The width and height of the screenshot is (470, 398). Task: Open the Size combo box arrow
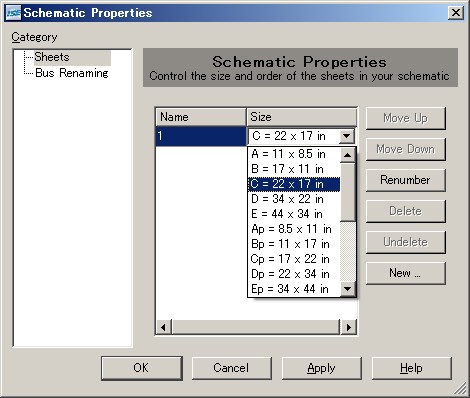[x=347, y=136]
